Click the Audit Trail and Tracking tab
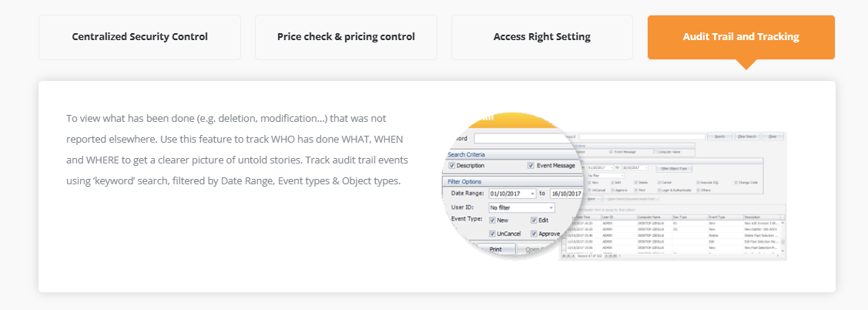This screenshot has width=868, height=310. (741, 37)
